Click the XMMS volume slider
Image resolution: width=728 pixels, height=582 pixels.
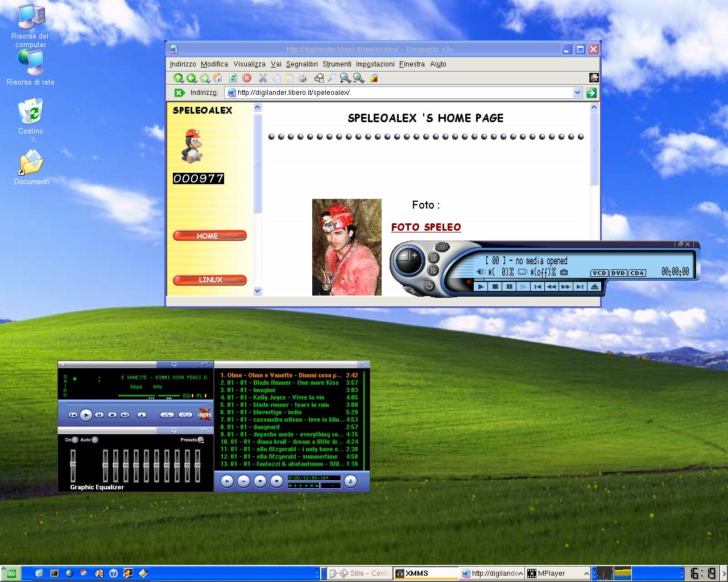tap(137, 396)
